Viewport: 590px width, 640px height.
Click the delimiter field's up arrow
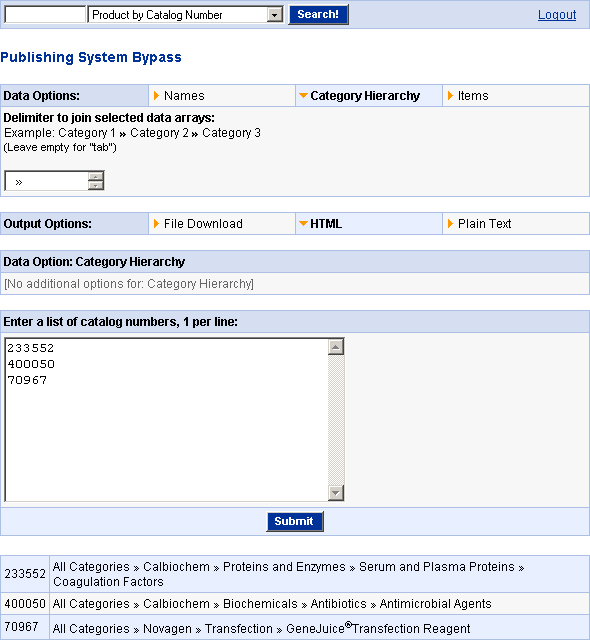coord(95,177)
